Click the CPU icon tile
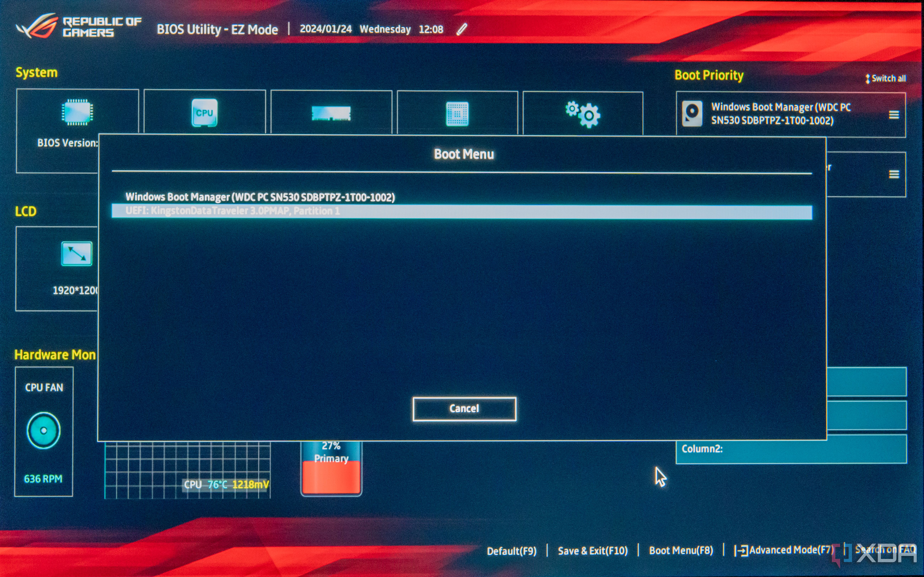The width and height of the screenshot is (924, 577). click(x=204, y=113)
